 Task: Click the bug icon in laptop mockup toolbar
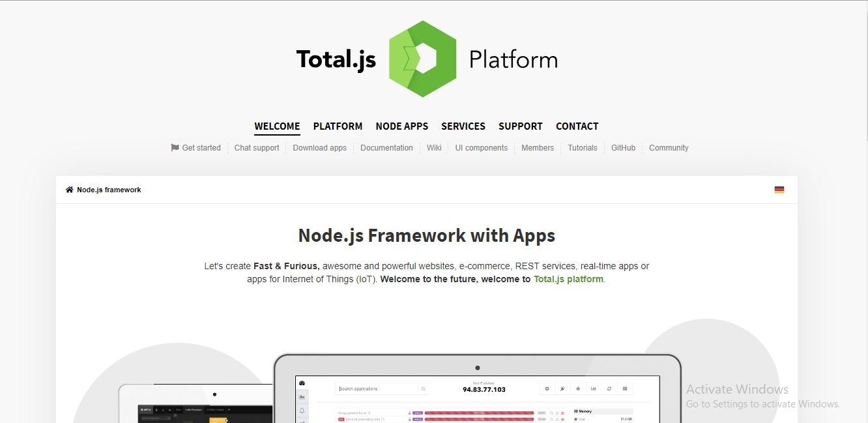tap(578, 388)
